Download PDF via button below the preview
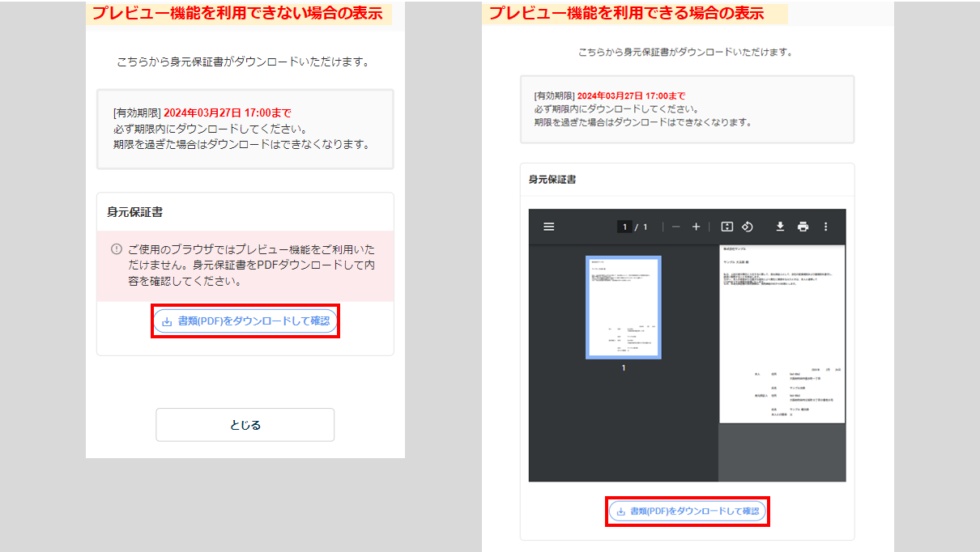Screen dimensions: 980x552 687,512
